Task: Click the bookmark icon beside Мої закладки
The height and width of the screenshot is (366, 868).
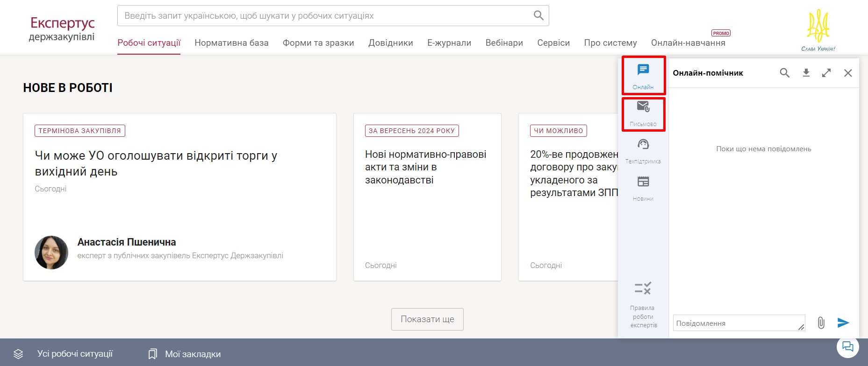Action: (152, 354)
